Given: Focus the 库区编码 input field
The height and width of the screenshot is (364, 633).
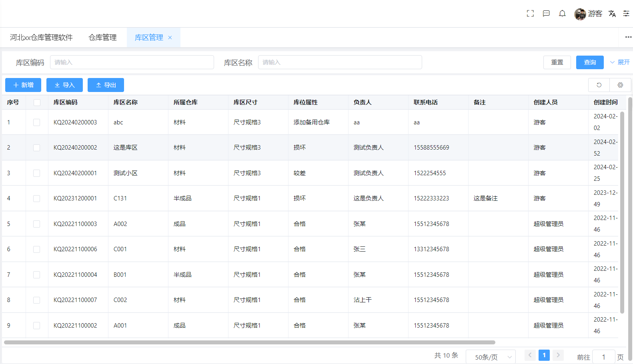Looking at the screenshot, I should [x=132, y=62].
